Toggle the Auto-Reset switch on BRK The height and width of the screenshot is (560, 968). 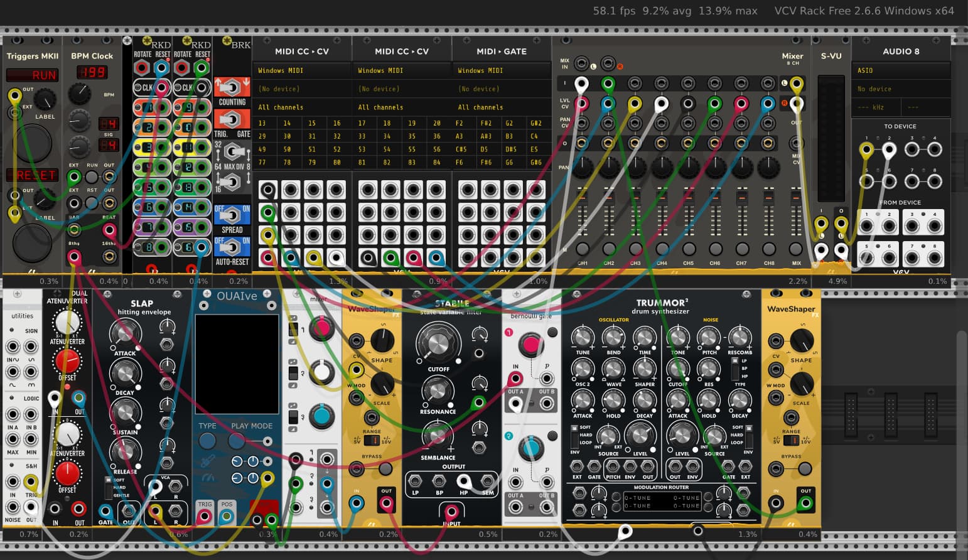[232, 247]
